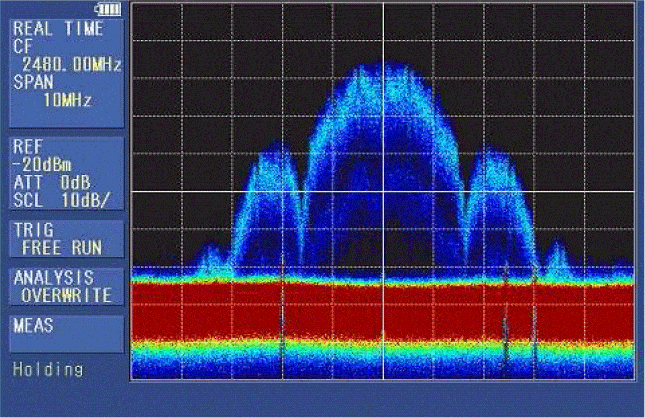
Task: Open the REF -20dBm reference level setting
Action: pos(42,156)
